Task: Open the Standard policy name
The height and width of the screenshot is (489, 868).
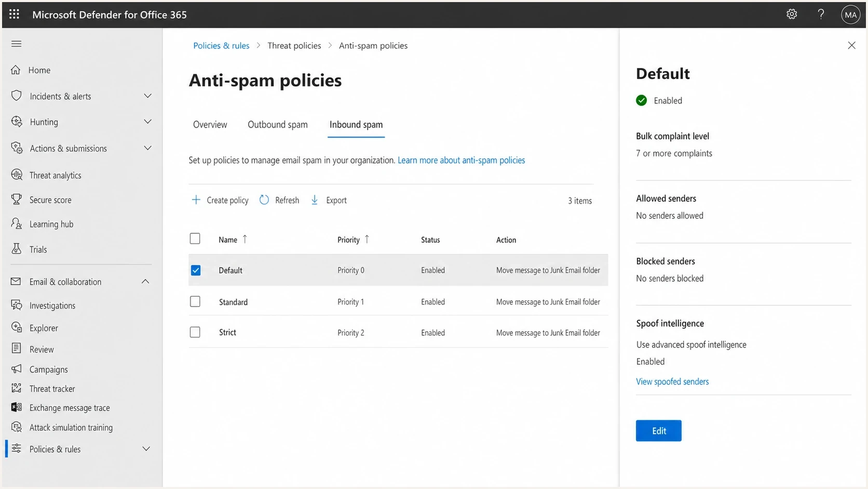Action: click(x=233, y=302)
